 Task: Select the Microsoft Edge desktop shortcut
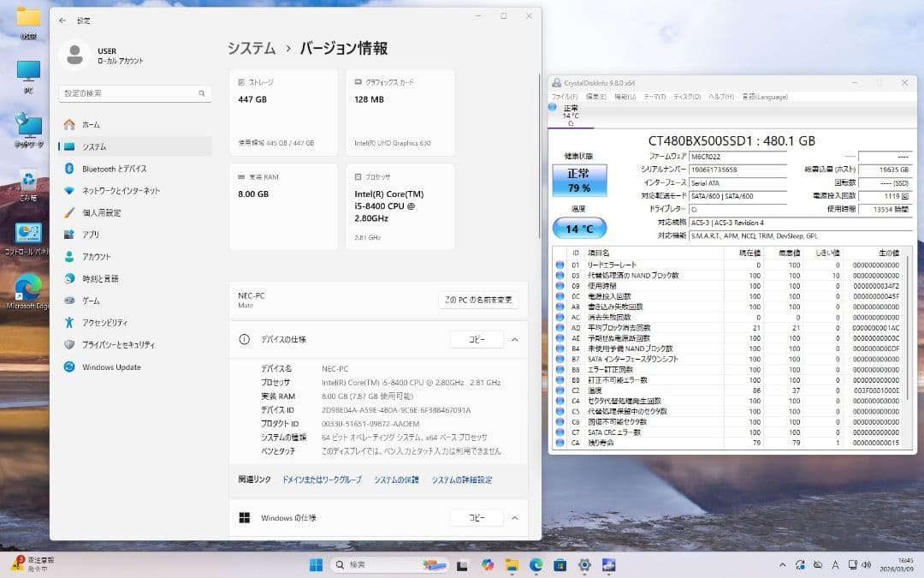click(x=27, y=292)
